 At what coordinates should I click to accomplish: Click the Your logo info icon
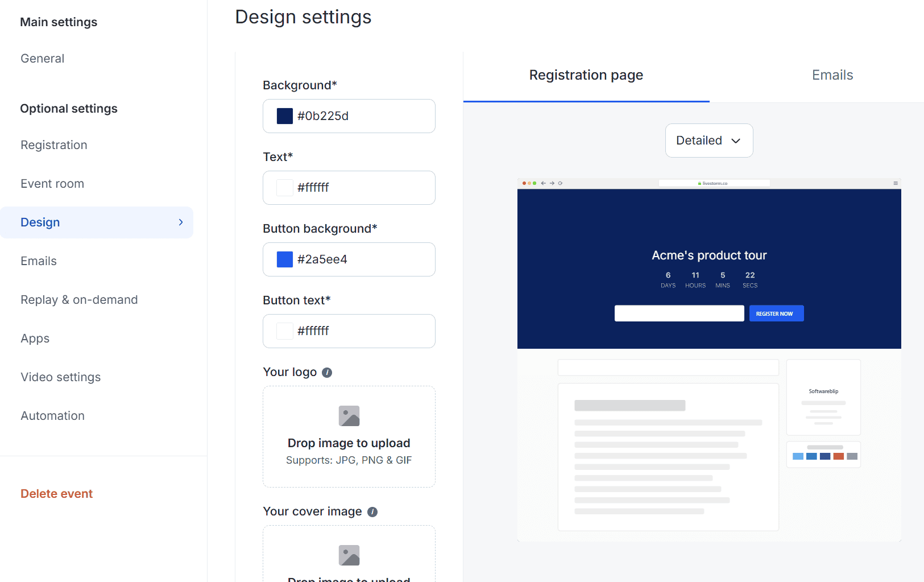(x=327, y=373)
